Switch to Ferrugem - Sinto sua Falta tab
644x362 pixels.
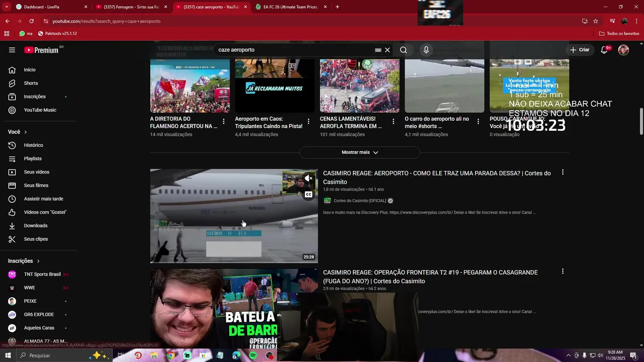click(x=131, y=7)
